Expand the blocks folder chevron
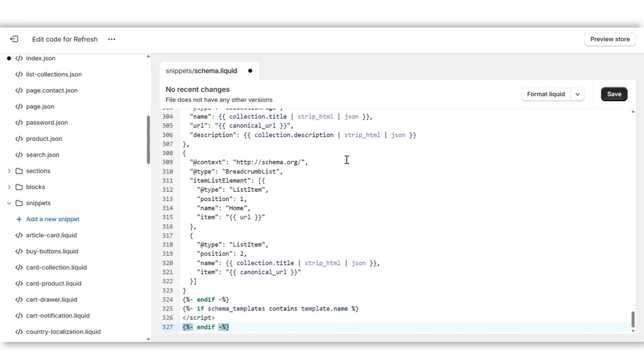The image size is (644, 362). (x=9, y=187)
